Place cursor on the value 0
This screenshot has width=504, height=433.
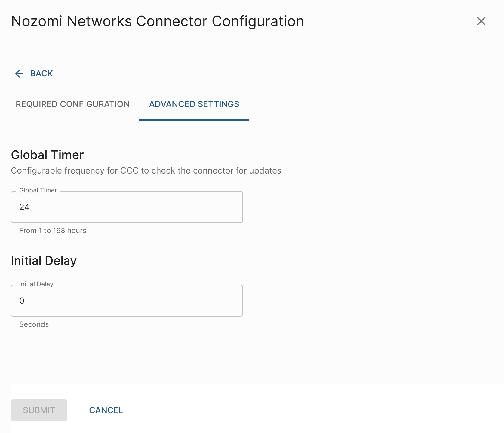tap(22, 301)
